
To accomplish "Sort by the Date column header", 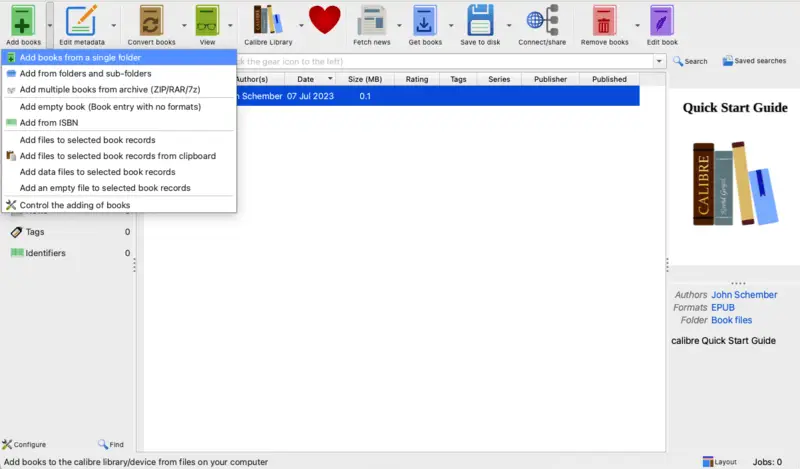I will point(310,79).
